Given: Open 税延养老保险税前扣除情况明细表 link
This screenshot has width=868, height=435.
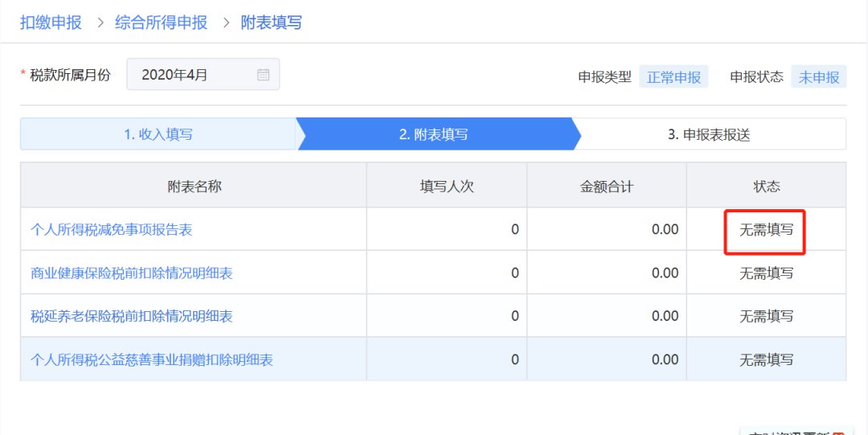Looking at the screenshot, I should coord(132,316).
